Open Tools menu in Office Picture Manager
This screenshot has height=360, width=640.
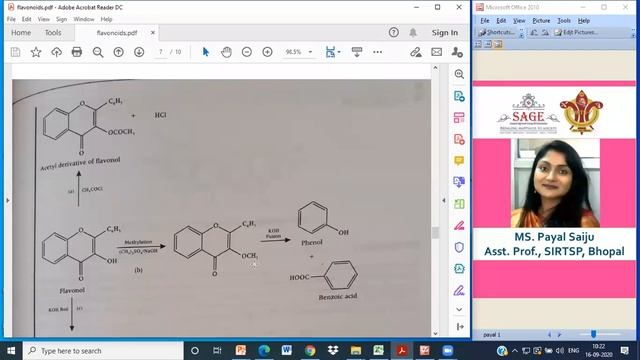(x=564, y=20)
